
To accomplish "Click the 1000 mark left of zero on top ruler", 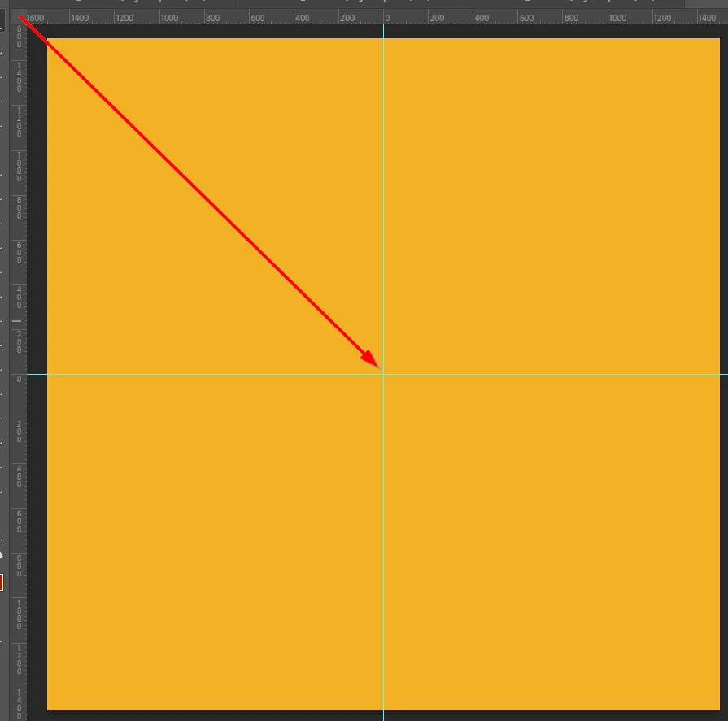I will point(169,18).
